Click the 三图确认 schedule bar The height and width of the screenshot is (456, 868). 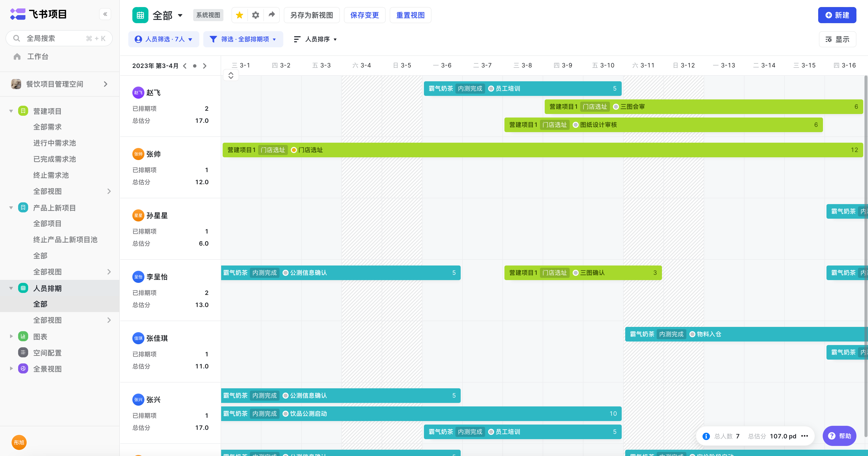coord(583,273)
